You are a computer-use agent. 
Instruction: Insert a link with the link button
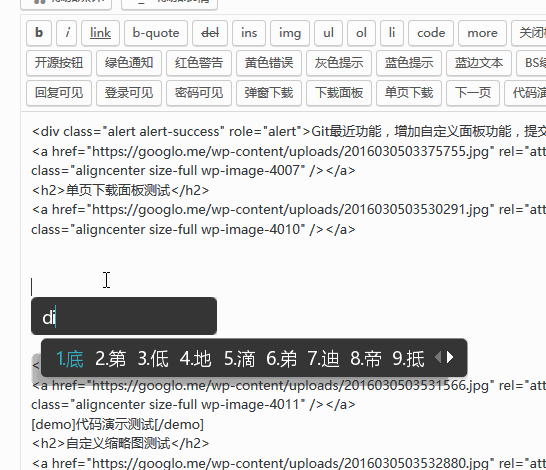pyautogui.click(x=100, y=33)
